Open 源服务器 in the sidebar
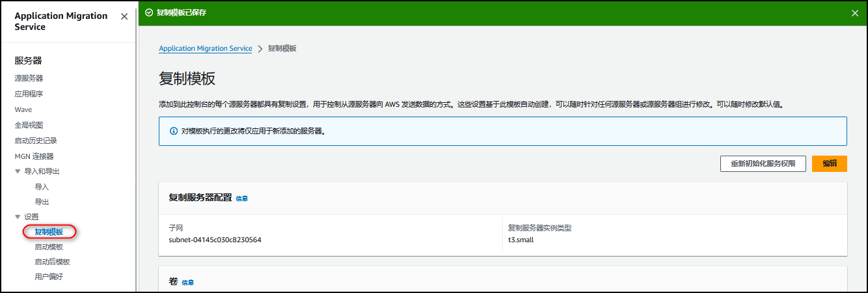The image size is (868, 293). pyautogui.click(x=29, y=78)
